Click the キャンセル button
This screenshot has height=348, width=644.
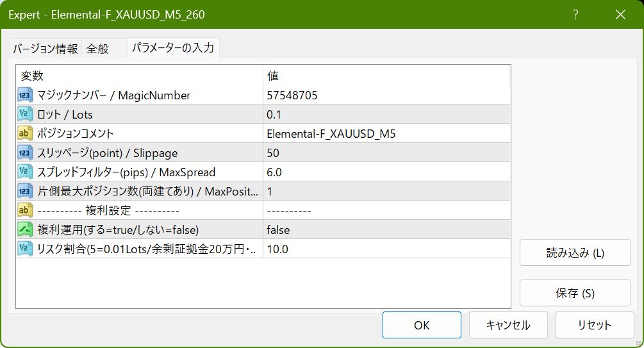tap(508, 325)
